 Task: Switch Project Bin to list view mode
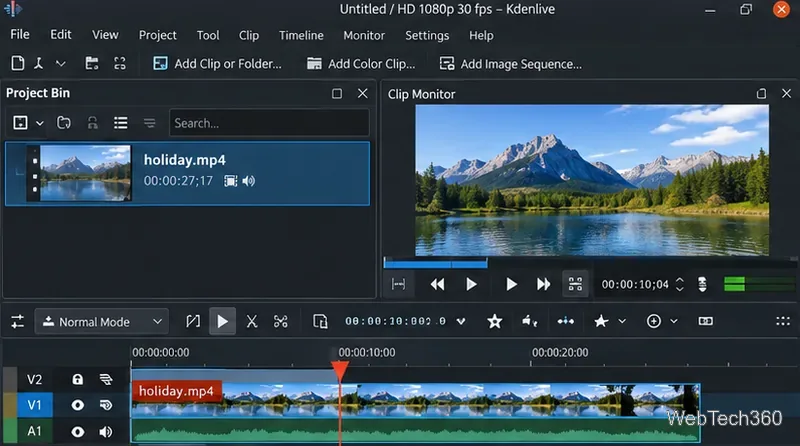point(121,122)
